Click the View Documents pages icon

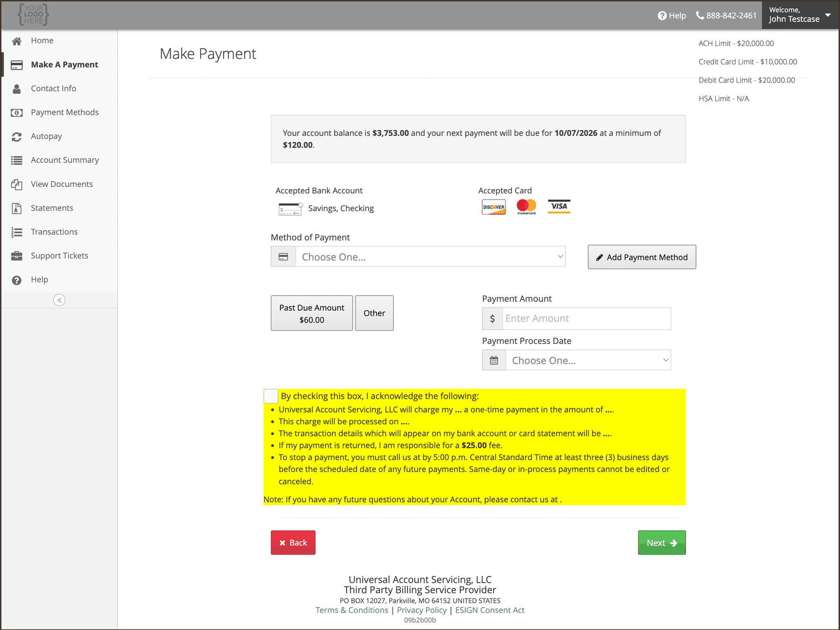(17, 185)
